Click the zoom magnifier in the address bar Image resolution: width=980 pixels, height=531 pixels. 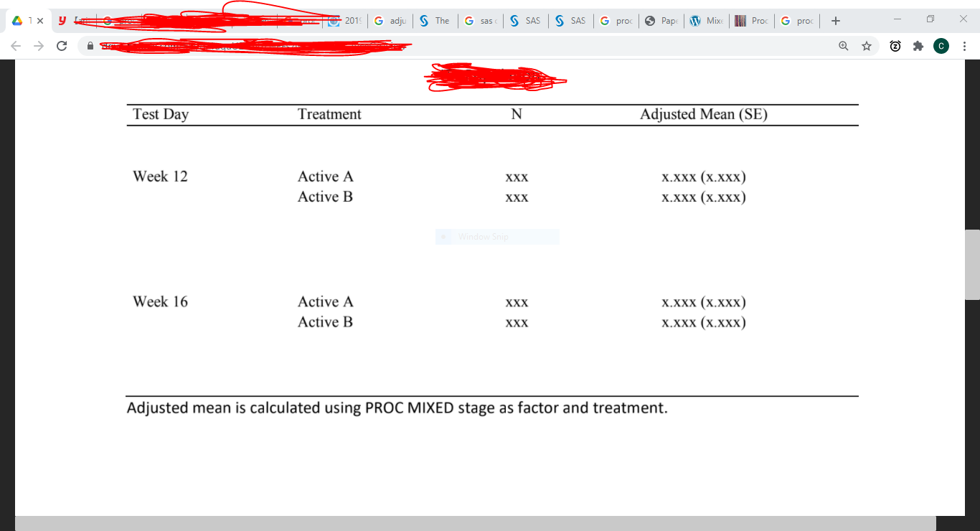pos(843,45)
